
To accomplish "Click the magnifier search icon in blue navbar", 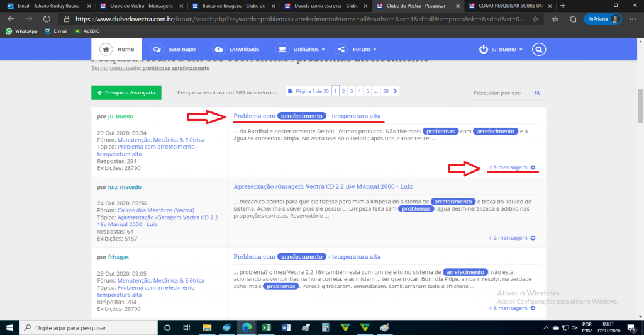I will (x=539, y=49).
